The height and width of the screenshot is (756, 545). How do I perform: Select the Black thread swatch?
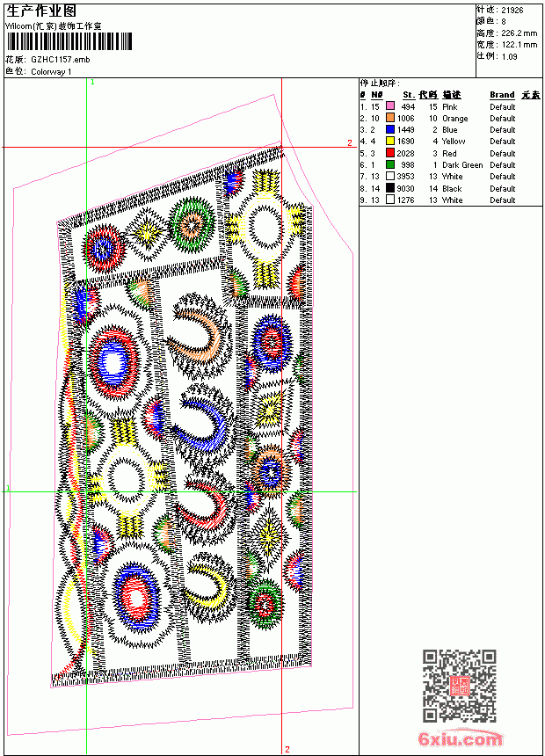tap(389, 188)
